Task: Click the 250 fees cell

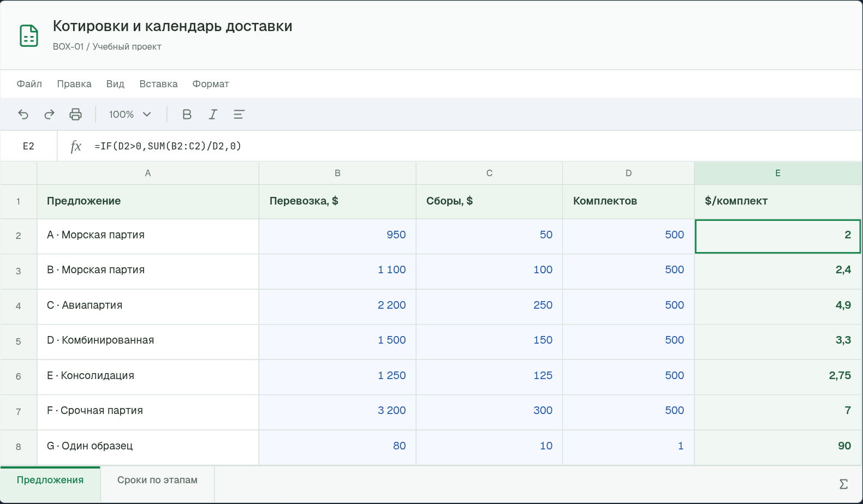Action: (490, 306)
